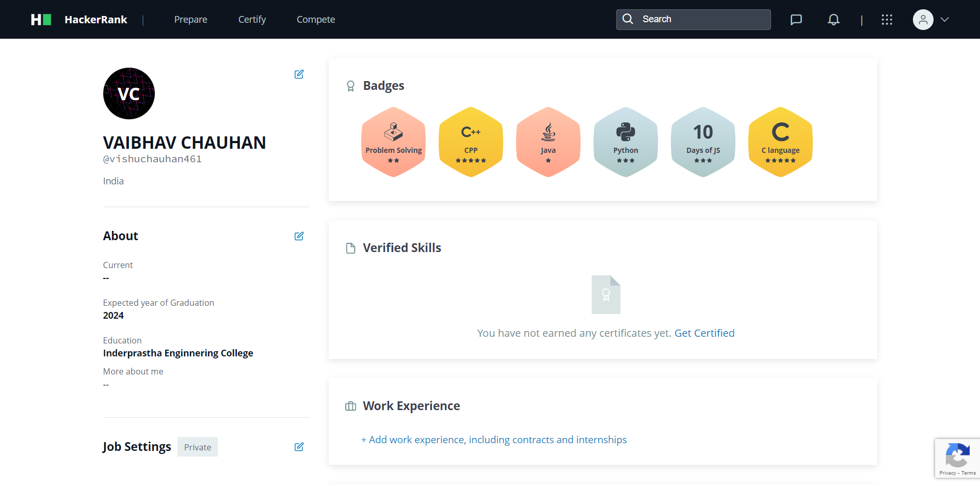Open the C language badge
The image size is (980, 485).
(780, 142)
